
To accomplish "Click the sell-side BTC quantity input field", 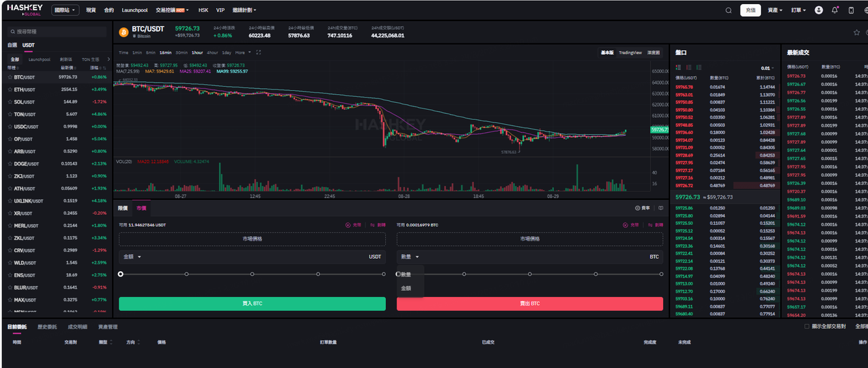I will pos(530,257).
